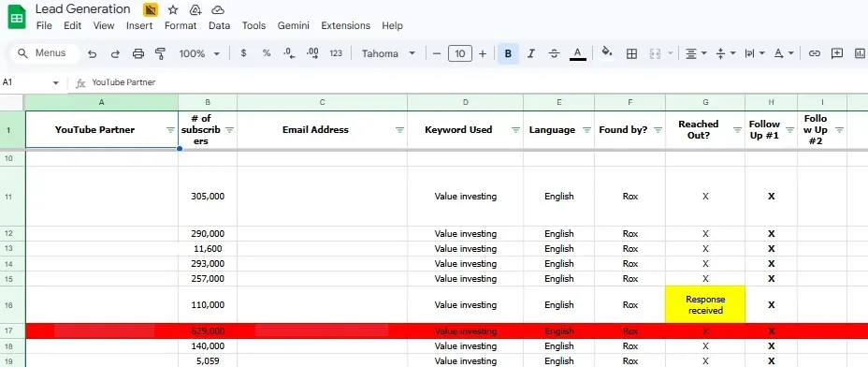Image resolution: width=868 pixels, height=367 pixels.
Task: Insert a chart
Action: click(x=860, y=53)
